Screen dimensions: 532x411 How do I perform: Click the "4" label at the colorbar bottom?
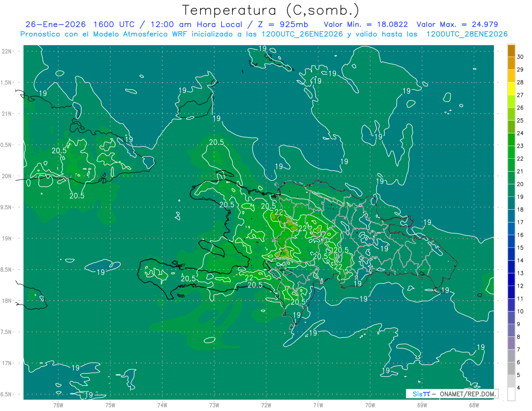(519, 388)
